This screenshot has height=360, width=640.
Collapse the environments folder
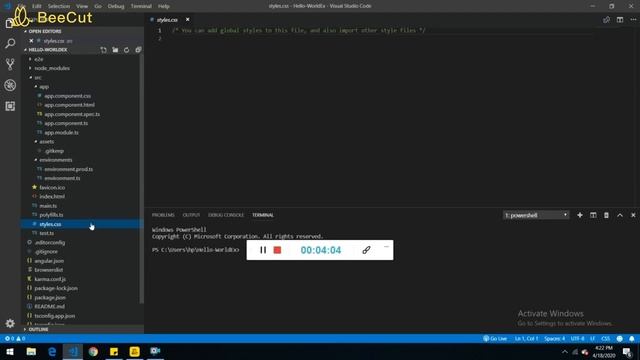(56, 160)
